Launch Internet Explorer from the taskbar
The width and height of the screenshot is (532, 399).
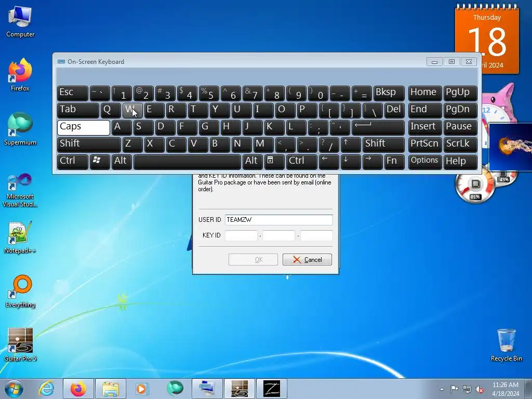(x=46, y=389)
